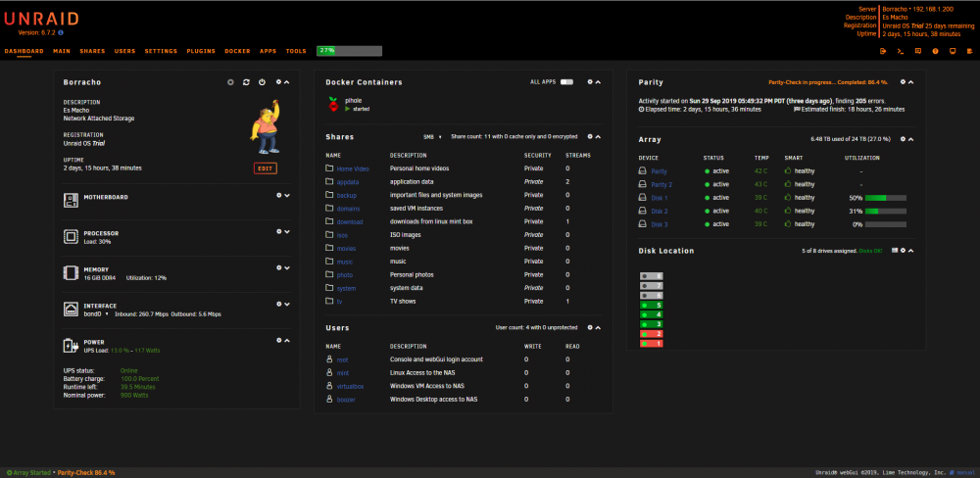Open the web terminal icon
This screenshot has height=478, width=980.
pyautogui.click(x=901, y=51)
